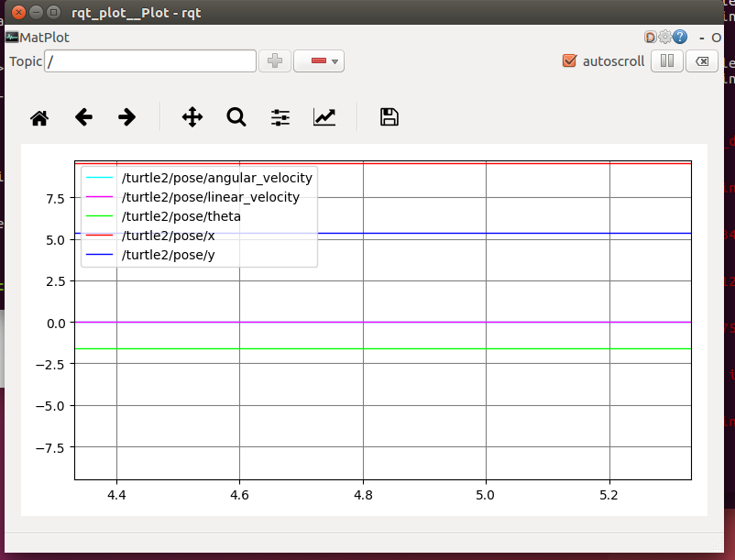Disable the autoscroll checkbox
The width and height of the screenshot is (735, 560).
[569, 60]
